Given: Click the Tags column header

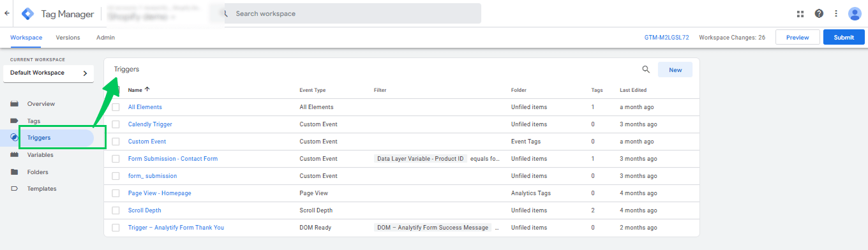Looking at the screenshot, I should (597, 91).
